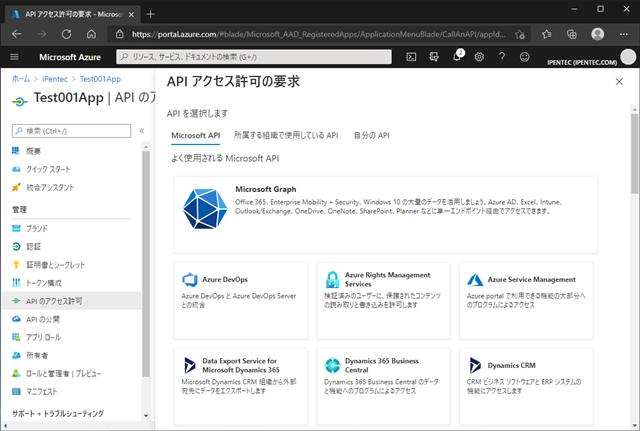Viewport: 640px width, 431px height.
Task: Open browser collections icon
Action: [572, 34]
